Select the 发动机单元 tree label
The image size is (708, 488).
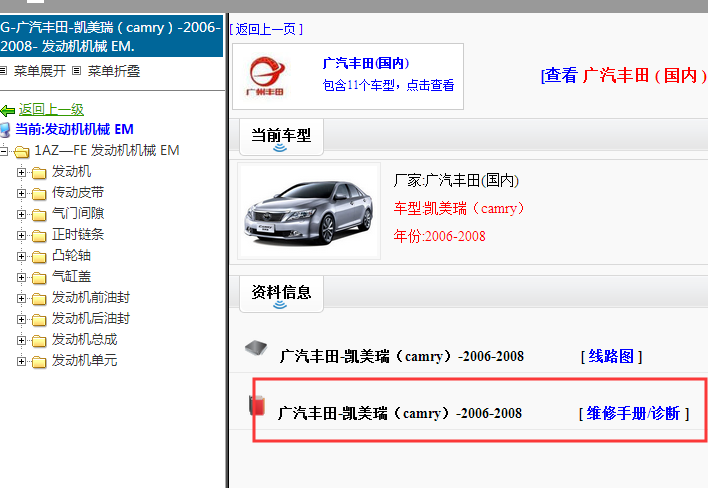(x=84, y=360)
